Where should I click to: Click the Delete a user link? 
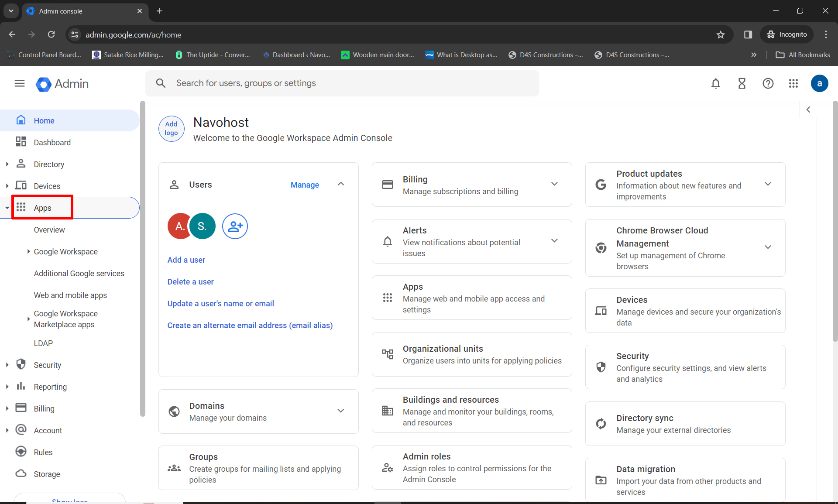[x=190, y=281]
